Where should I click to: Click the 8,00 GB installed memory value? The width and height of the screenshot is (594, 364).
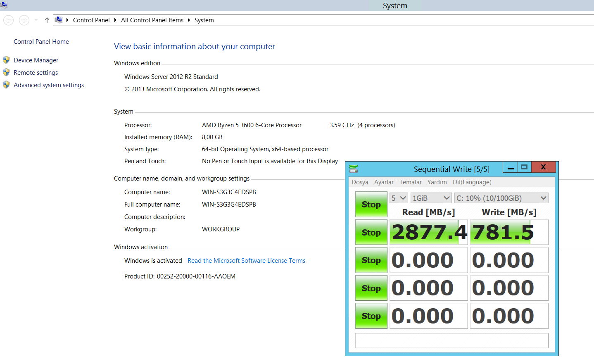[212, 137]
